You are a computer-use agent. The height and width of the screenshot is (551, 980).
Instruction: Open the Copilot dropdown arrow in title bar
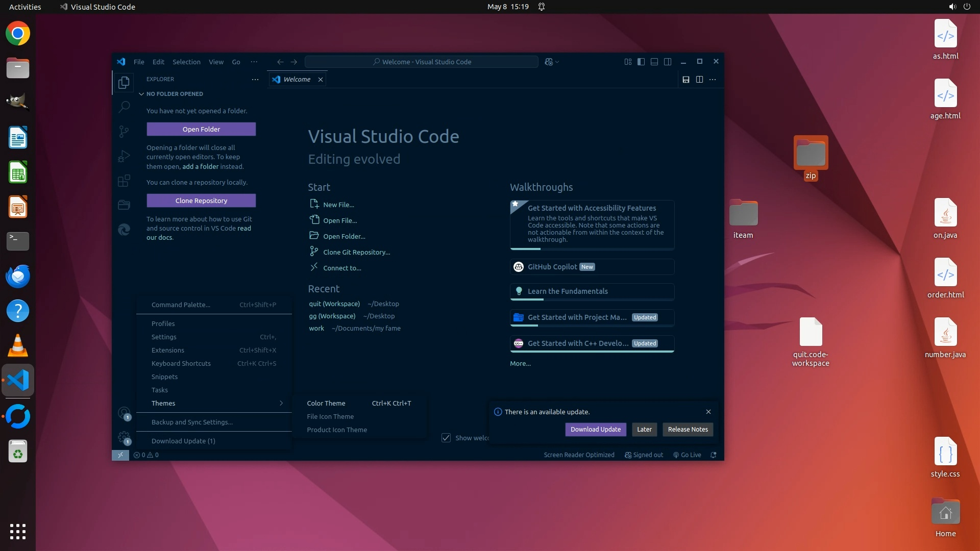coord(557,62)
